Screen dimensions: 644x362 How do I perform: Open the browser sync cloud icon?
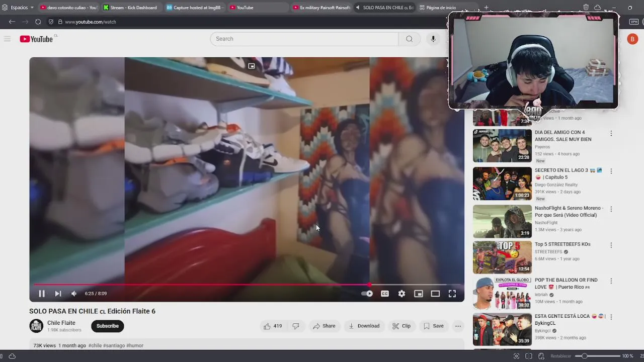pyautogui.click(x=597, y=8)
